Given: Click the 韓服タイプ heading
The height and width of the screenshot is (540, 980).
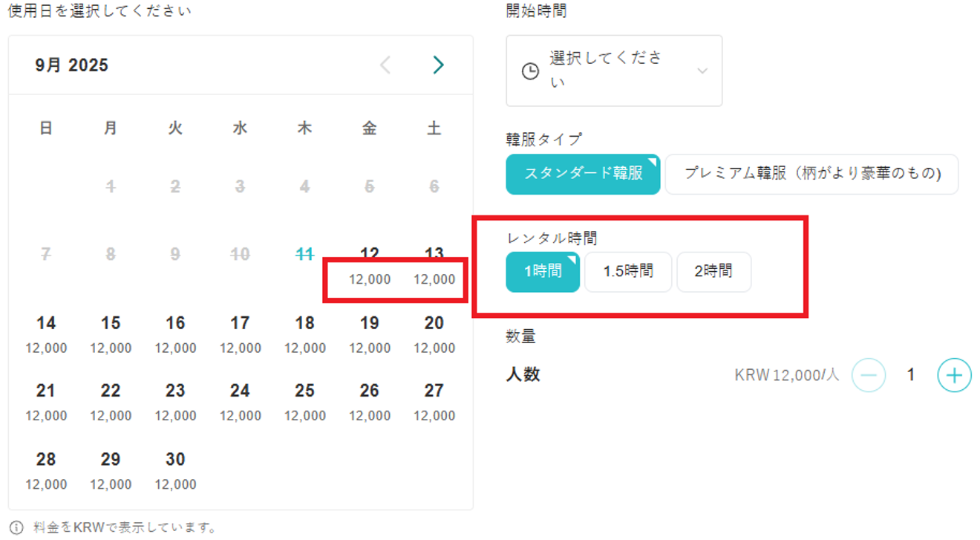Looking at the screenshot, I should [543, 139].
